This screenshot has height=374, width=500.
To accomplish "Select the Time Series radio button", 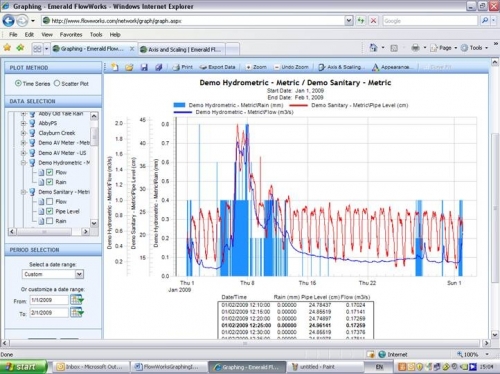I will coord(18,83).
